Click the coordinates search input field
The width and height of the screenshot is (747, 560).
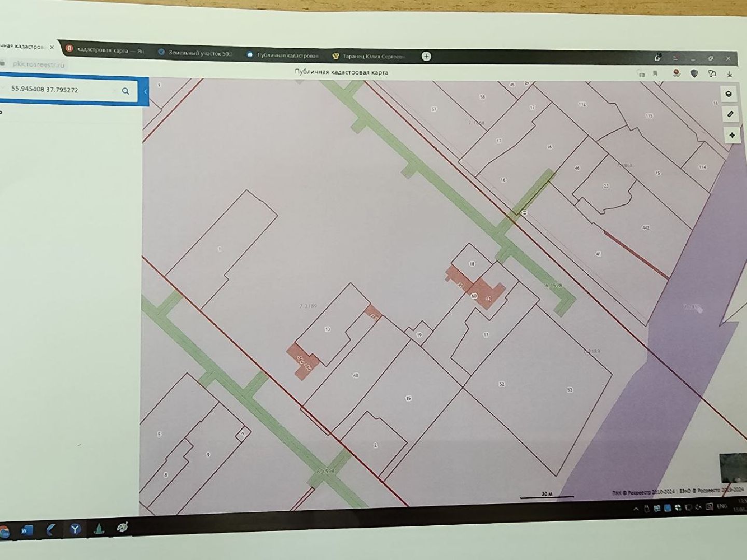tap(62, 90)
